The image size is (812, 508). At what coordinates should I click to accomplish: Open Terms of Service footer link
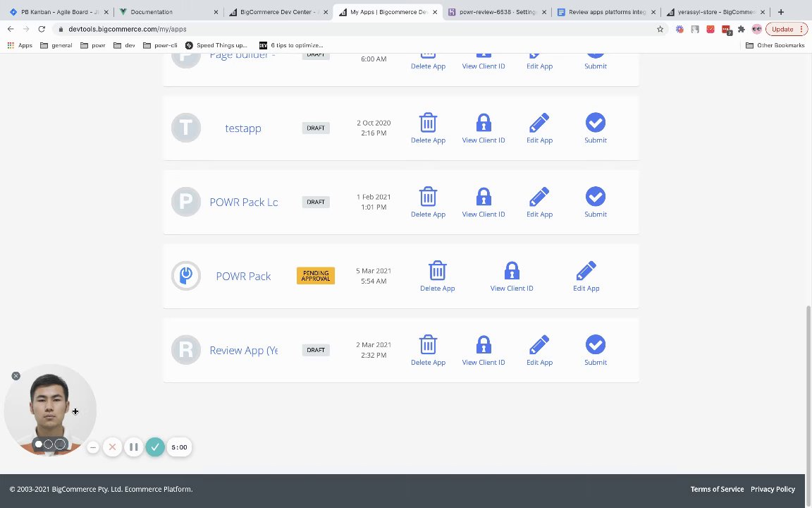click(717, 489)
